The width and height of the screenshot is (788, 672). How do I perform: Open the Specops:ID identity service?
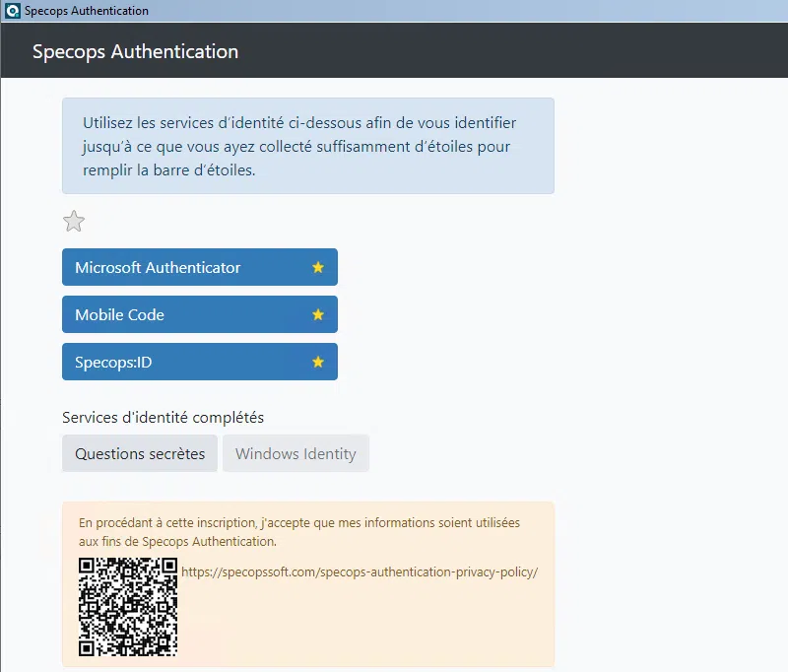click(x=200, y=362)
